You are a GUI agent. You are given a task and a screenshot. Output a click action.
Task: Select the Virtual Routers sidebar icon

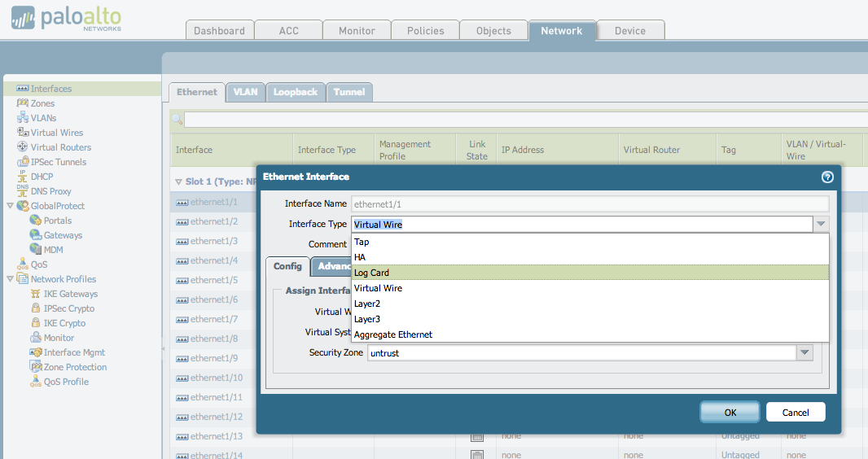(x=23, y=147)
